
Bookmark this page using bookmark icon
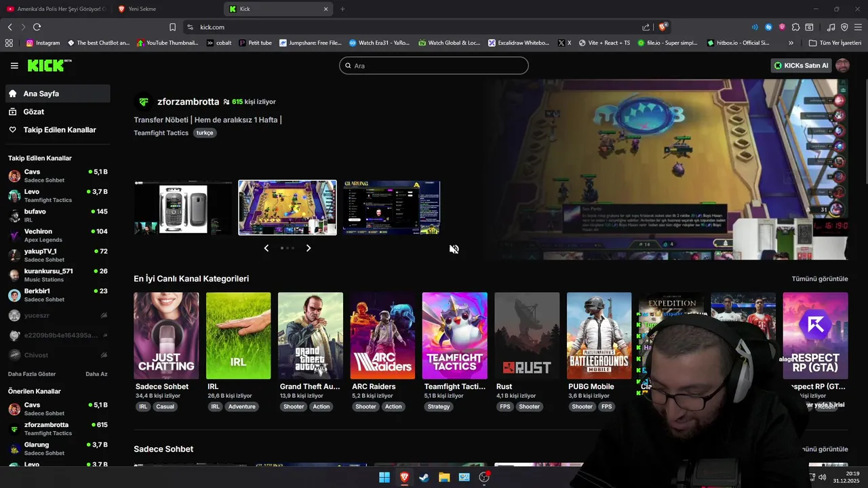[x=172, y=27]
